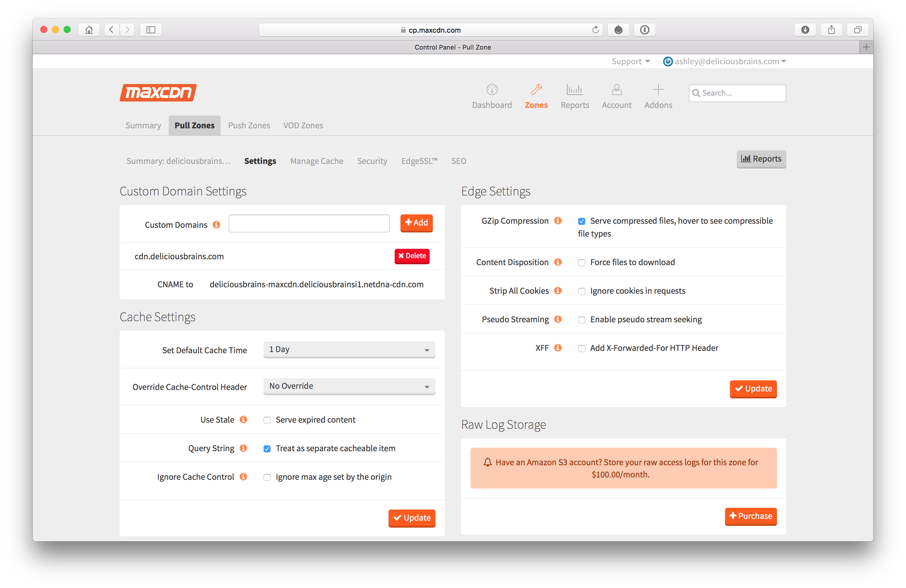Open the Reports bar chart nav icon
This screenshot has height=588, width=906.
(574, 90)
